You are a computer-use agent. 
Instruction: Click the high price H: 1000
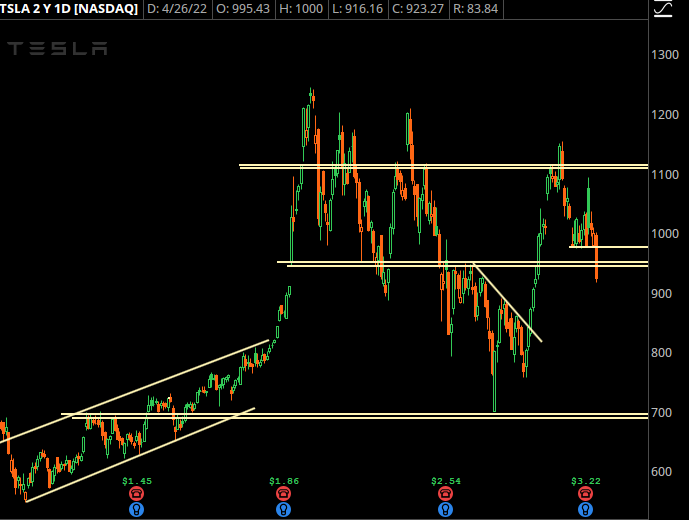point(301,9)
